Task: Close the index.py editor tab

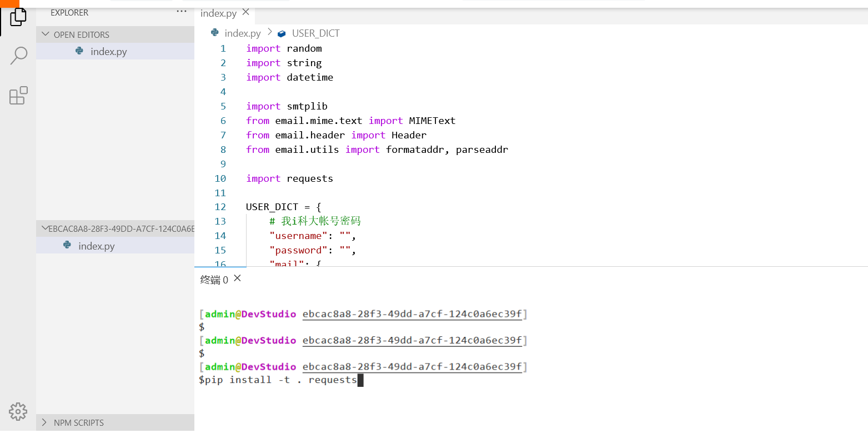Action: [x=246, y=12]
